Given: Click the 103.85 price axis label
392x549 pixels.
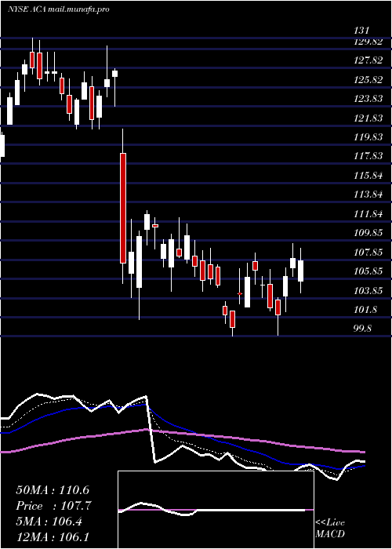Looking at the screenshot, I should click(x=368, y=290).
